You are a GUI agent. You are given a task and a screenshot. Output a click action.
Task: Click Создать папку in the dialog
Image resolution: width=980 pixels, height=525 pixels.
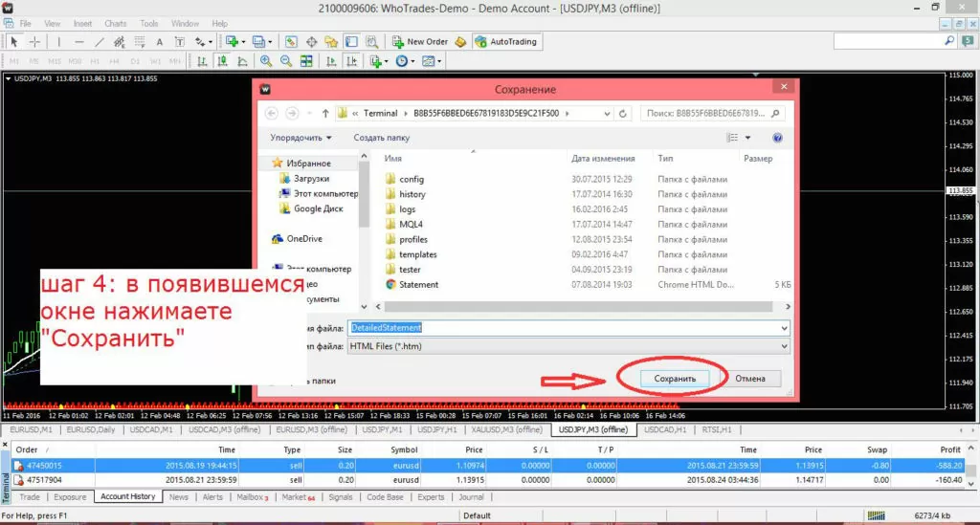click(381, 138)
